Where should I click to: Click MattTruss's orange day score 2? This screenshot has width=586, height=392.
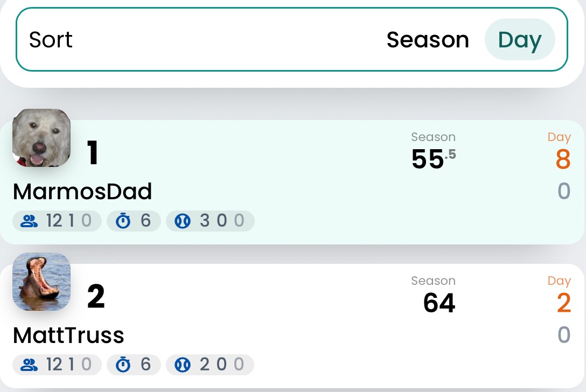[563, 303]
